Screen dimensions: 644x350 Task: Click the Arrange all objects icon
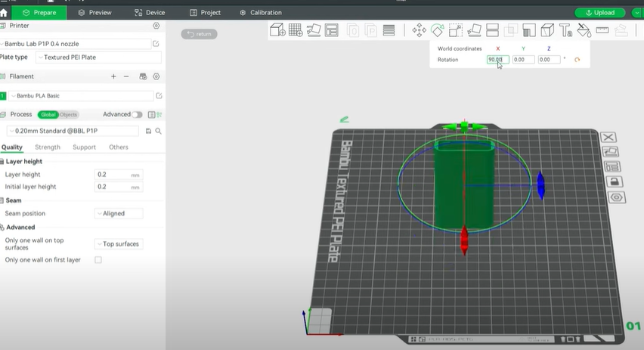coord(331,30)
